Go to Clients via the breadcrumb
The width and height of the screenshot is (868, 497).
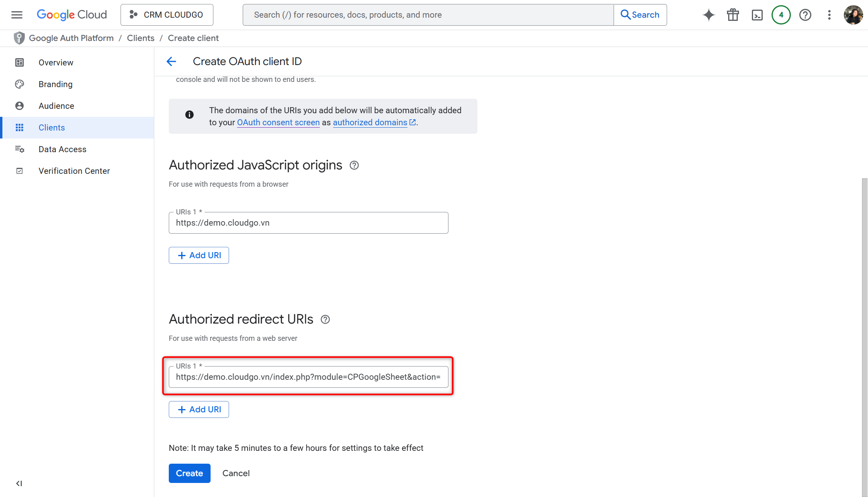pyautogui.click(x=141, y=38)
